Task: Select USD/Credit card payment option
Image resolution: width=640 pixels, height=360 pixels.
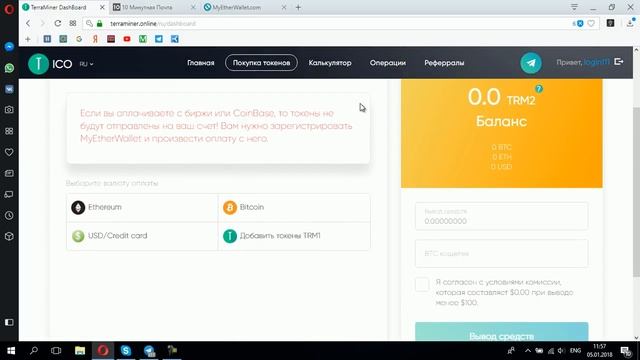Action: click(x=142, y=236)
